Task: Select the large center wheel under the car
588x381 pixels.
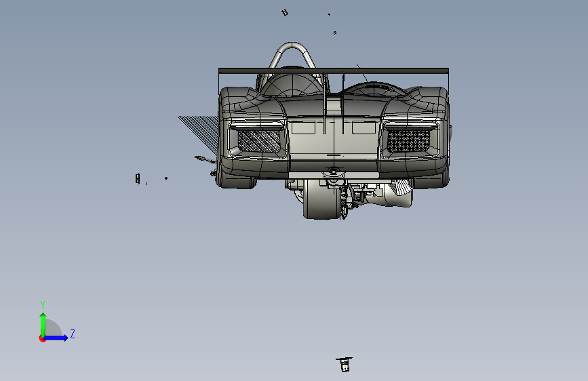Action: click(x=321, y=199)
